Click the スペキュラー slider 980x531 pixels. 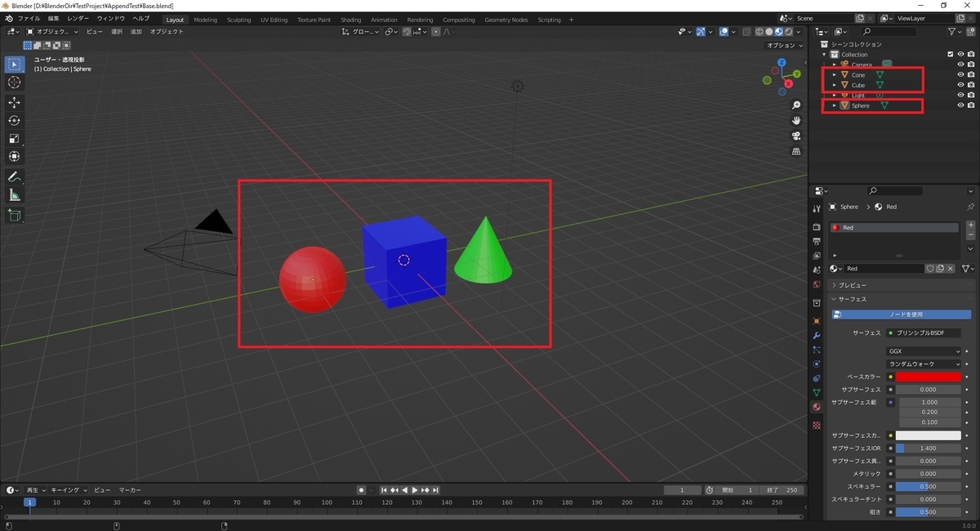click(929, 487)
